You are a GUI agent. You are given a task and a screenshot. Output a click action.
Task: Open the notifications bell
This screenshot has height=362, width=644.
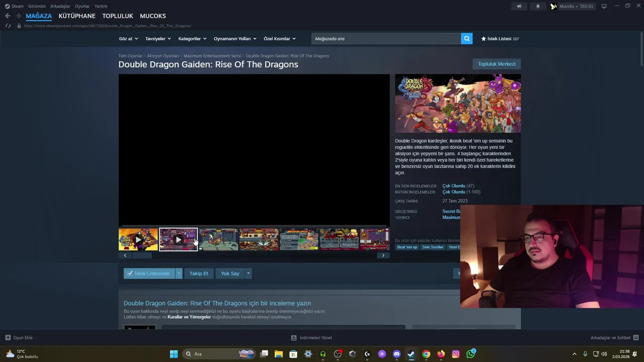click(x=538, y=6)
